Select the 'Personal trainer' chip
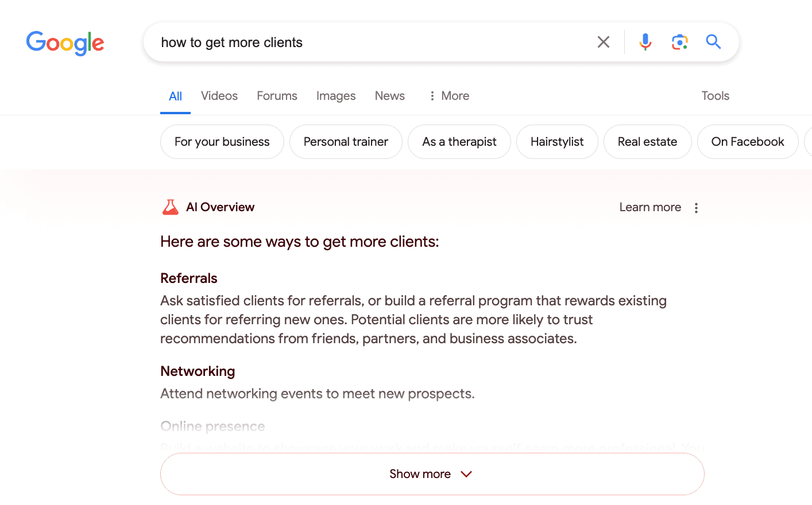Image resolution: width=812 pixels, height=505 pixels. point(346,142)
